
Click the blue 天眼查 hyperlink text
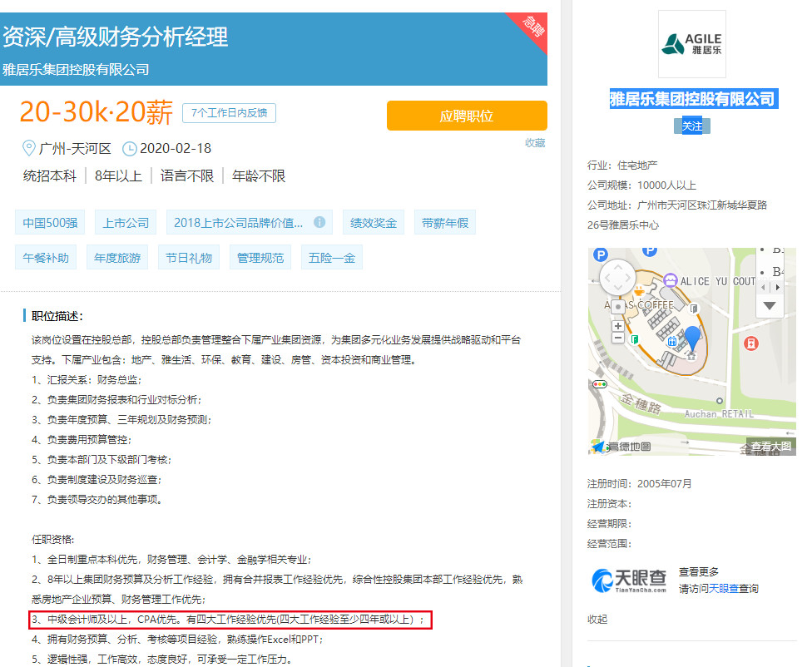[x=724, y=589]
